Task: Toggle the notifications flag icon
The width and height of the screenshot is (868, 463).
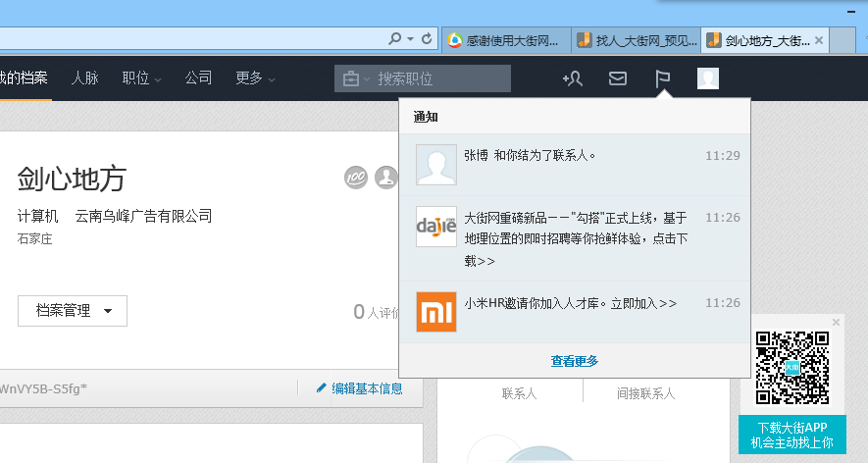Action: coord(663,78)
